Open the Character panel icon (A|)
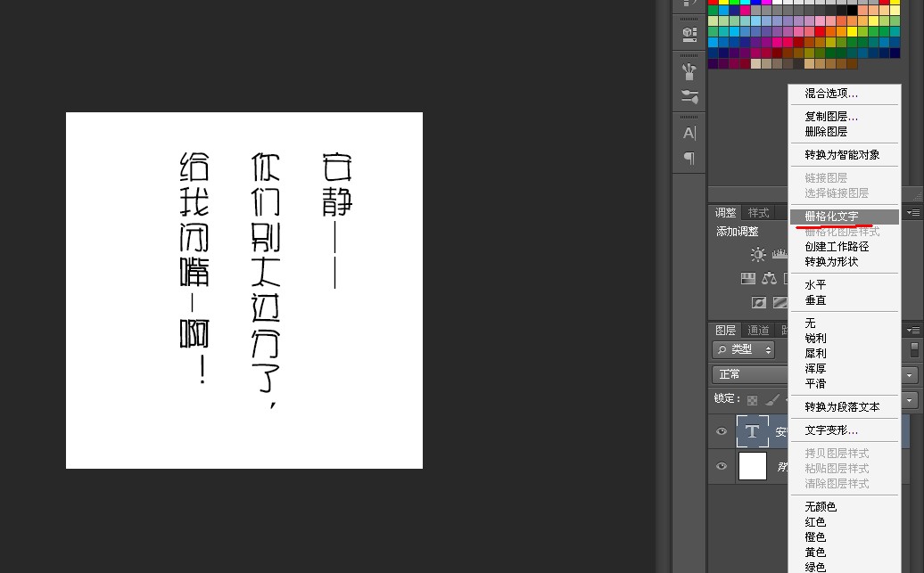Viewport: 924px width, 573px height. pyautogui.click(x=689, y=133)
